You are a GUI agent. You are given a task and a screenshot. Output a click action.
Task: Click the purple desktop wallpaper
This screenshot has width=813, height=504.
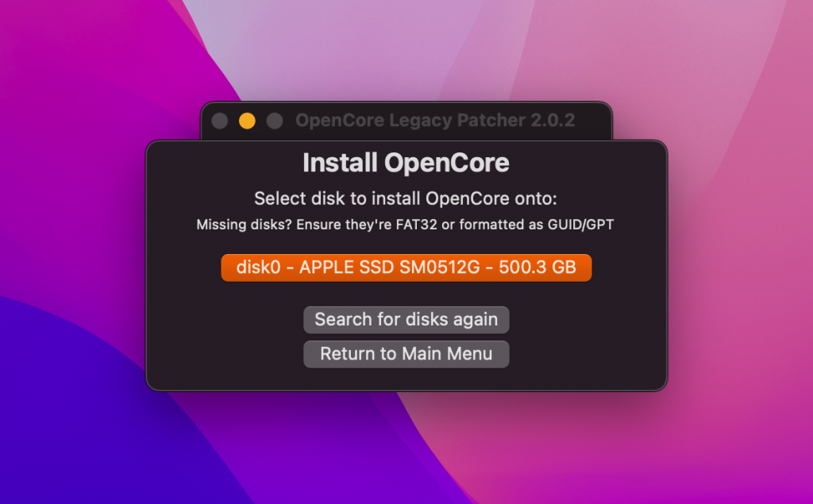click(x=79, y=437)
